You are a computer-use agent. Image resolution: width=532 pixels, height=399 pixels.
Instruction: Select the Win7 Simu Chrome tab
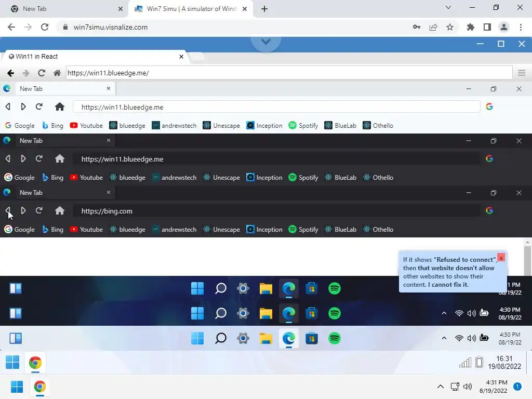(x=190, y=9)
